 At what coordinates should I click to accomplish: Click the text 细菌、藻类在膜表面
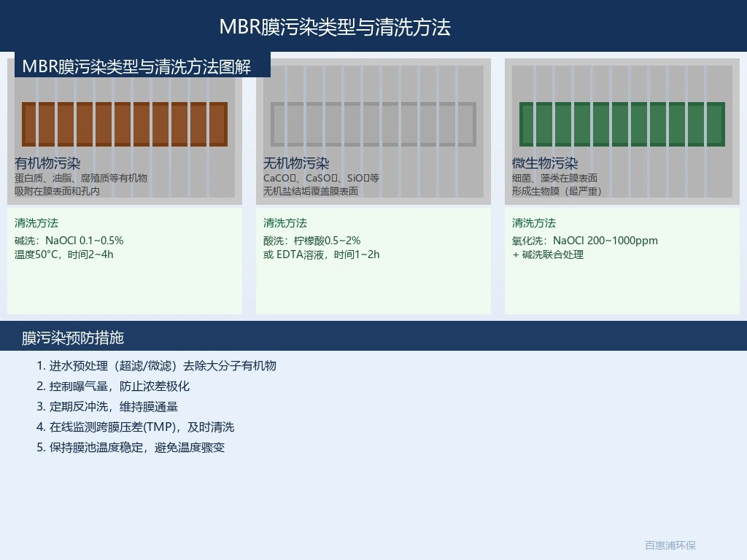(554, 178)
